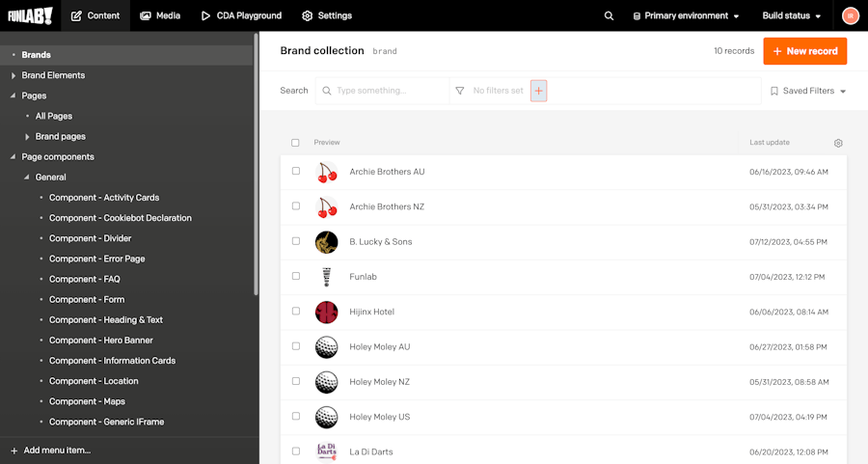The width and height of the screenshot is (868, 464).
Task: Open Component - Hero Banner
Action: [x=100, y=341]
